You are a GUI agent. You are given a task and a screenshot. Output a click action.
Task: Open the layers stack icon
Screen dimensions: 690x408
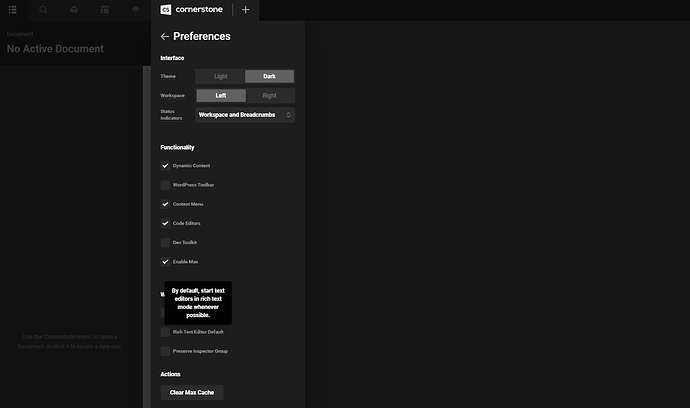coord(136,10)
